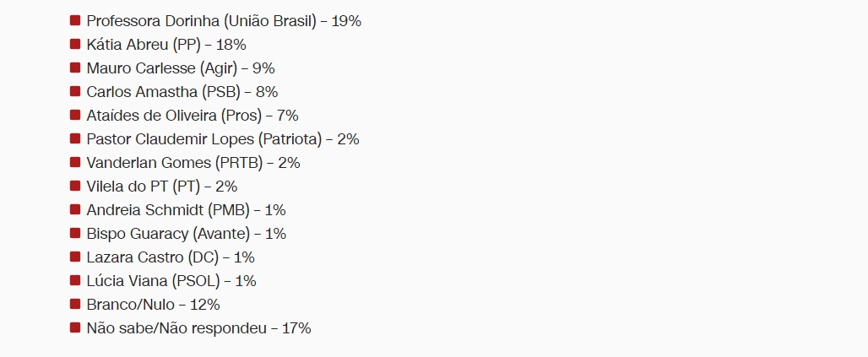Click red bullet beside Pastor Claudemir Lopes
The height and width of the screenshot is (357, 868).
tap(75, 138)
